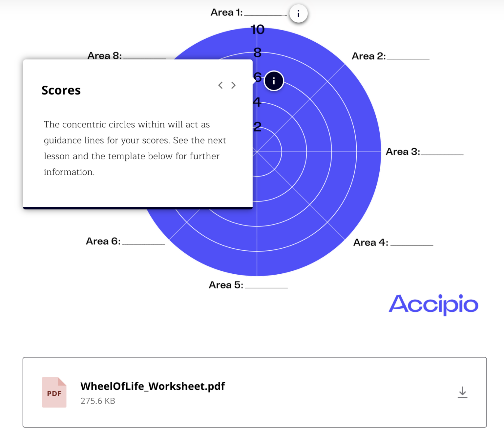Click the pink PDF file icon
Image resolution: width=504 pixels, height=442 pixels.
pyautogui.click(x=54, y=392)
